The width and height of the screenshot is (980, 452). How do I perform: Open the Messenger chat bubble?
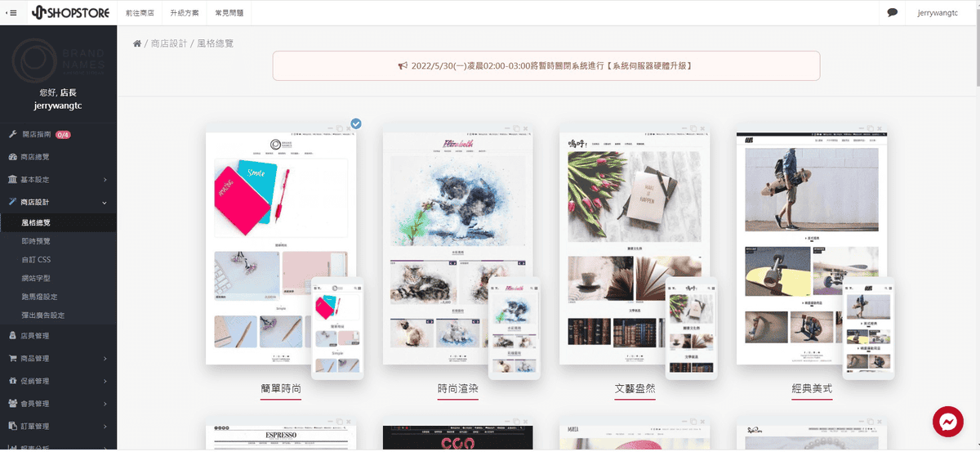(948, 422)
